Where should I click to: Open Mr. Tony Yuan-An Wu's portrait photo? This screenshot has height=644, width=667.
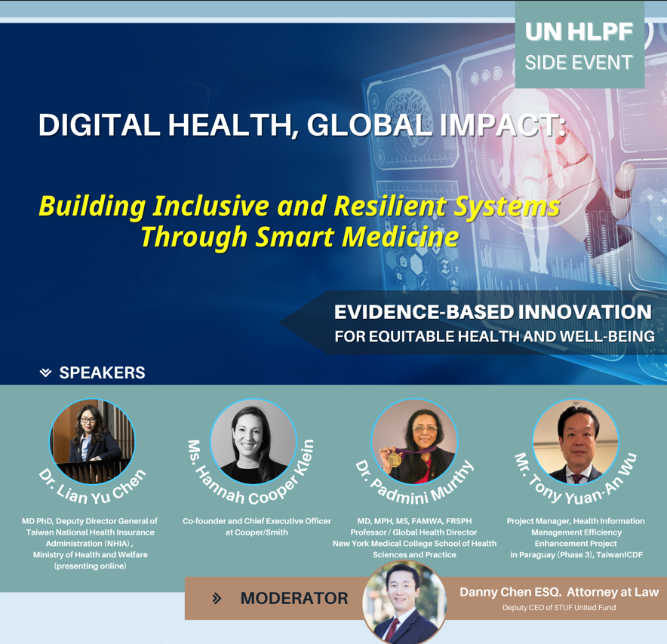(x=575, y=441)
